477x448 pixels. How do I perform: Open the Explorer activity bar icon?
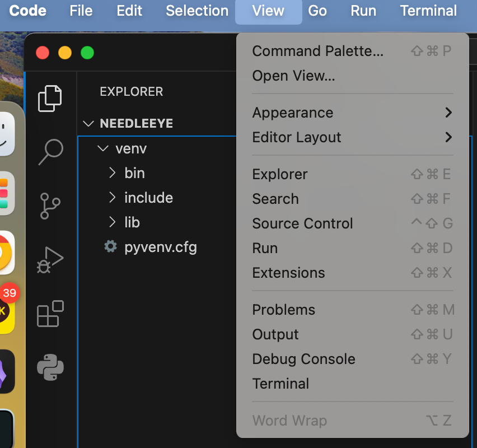click(50, 99)
